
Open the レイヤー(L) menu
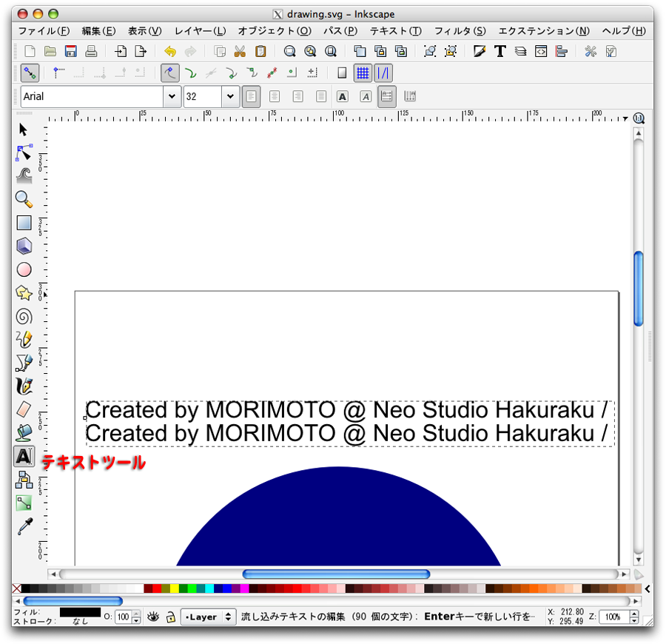pos(200,31)
